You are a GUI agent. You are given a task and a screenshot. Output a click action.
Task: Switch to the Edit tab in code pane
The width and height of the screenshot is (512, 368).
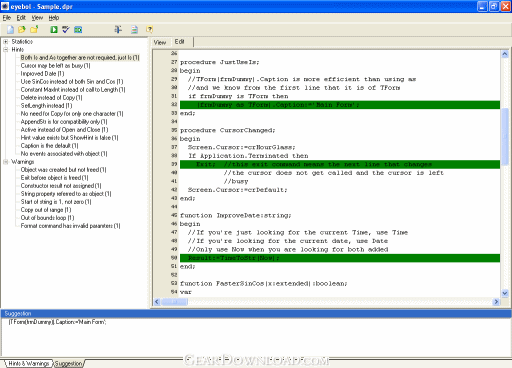pyautogui.click(x=179, y=42)
